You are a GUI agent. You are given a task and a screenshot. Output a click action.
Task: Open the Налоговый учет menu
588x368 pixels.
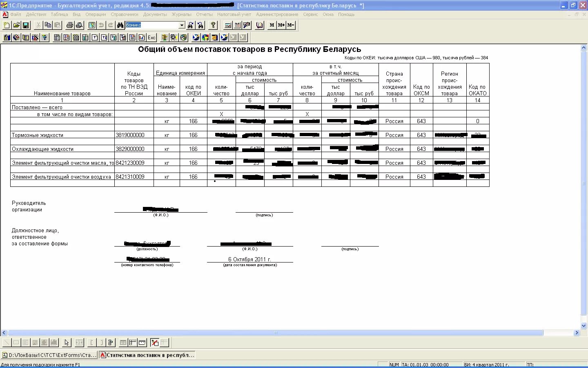pos(234,14)
